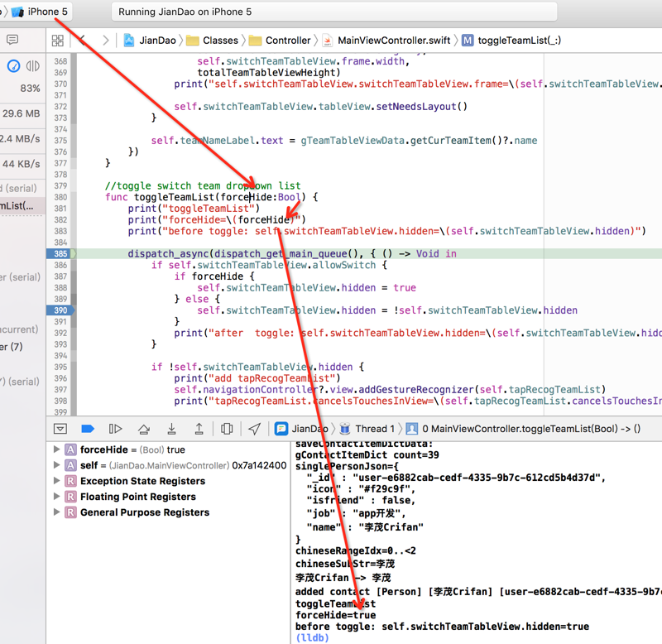Click the Xcode simulator icon beside iPhone 5
The width and height of the screenshot is (662, 644).
[17, 12]
